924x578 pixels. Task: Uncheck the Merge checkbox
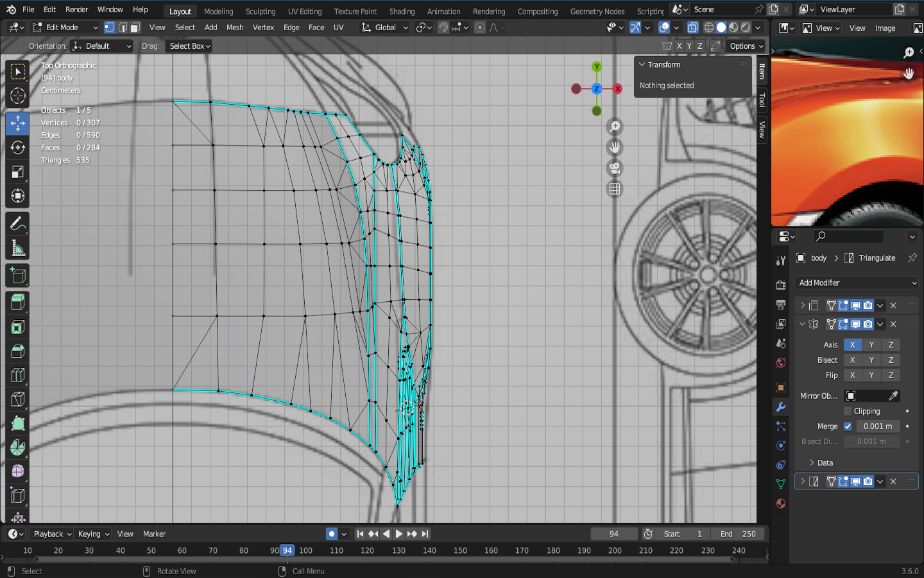[x=848, y=426]
